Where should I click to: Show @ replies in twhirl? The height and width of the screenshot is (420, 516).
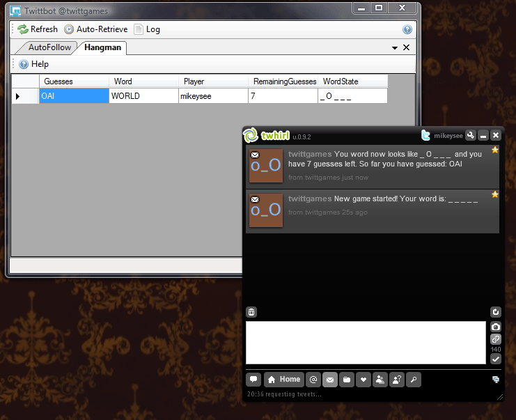click(x=313, y=380)
